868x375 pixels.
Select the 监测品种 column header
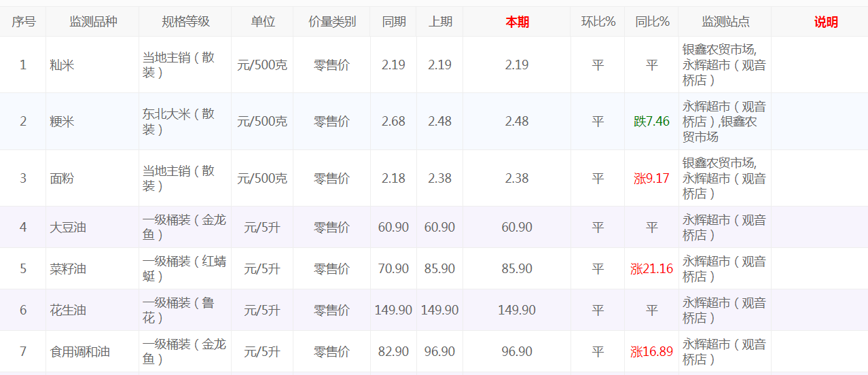[93, 22]
